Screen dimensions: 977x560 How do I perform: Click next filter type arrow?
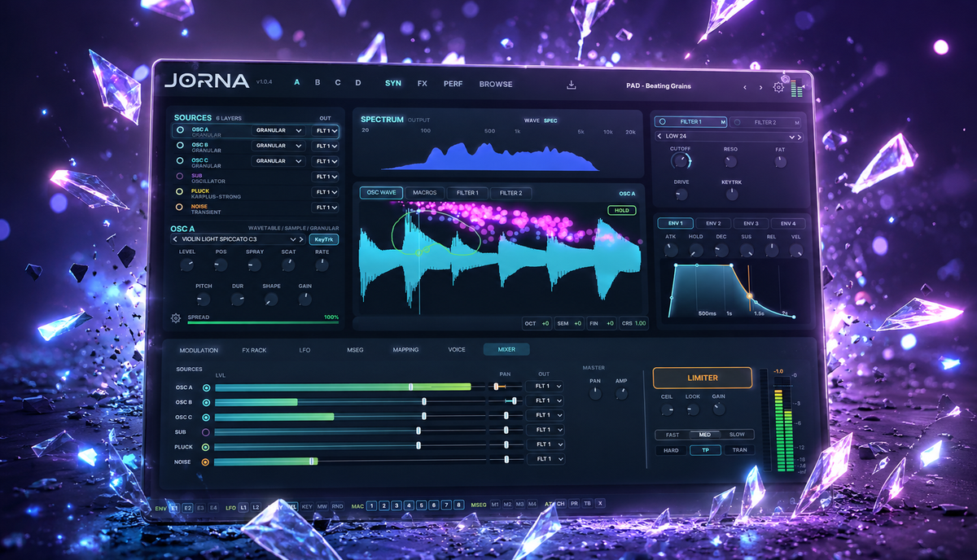(798, 136)
